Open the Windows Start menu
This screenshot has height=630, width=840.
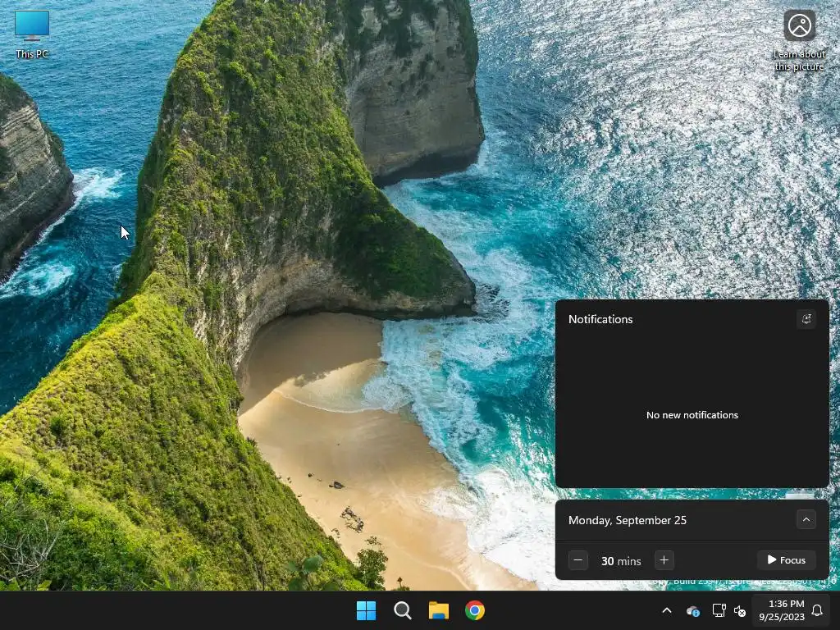coord(367,610)
